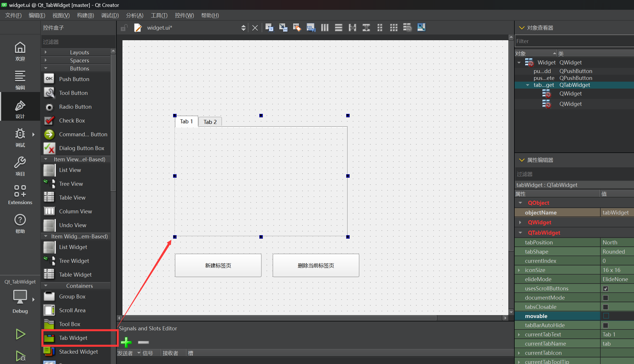Open Projects mode with the wrench icon
Screen dimensions: 634x364
tap(20, 166)
